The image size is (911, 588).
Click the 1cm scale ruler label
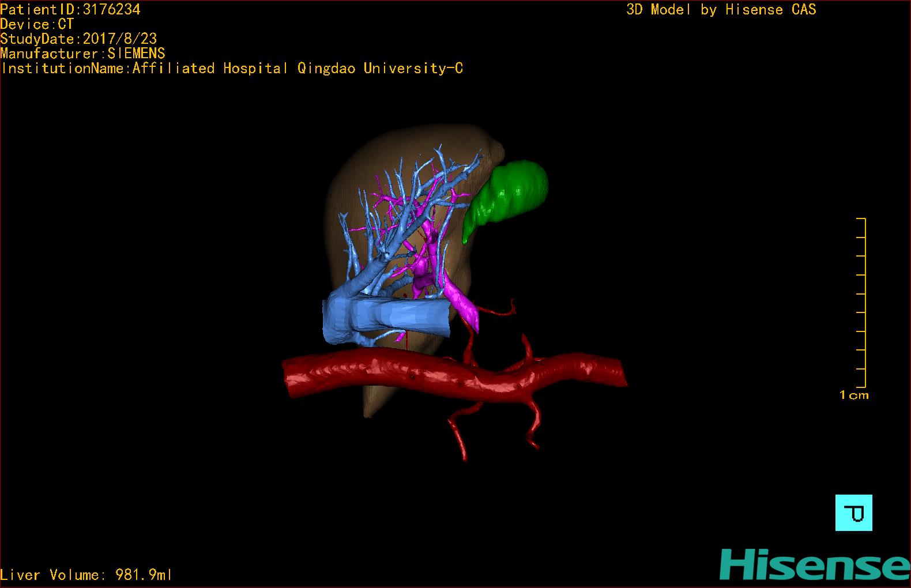854,395
